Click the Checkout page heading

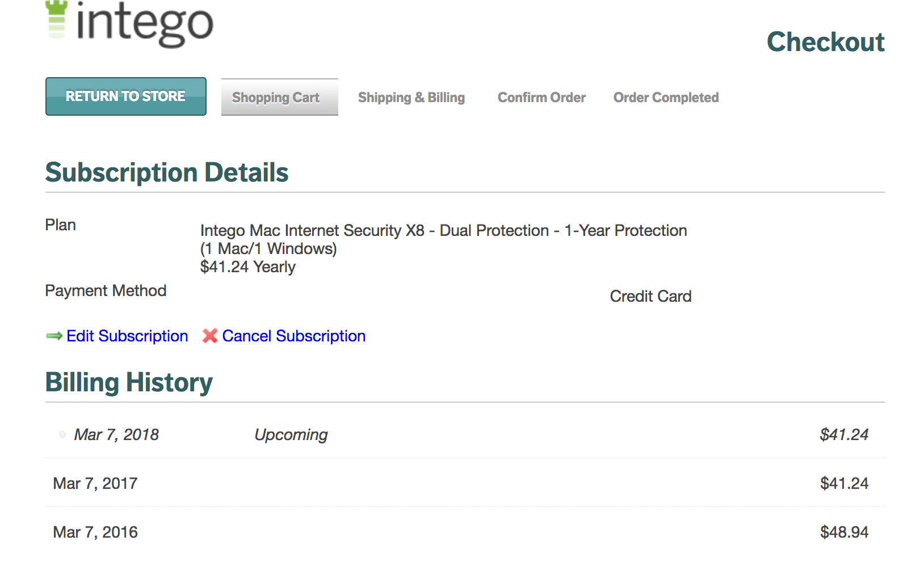point(826,42)
